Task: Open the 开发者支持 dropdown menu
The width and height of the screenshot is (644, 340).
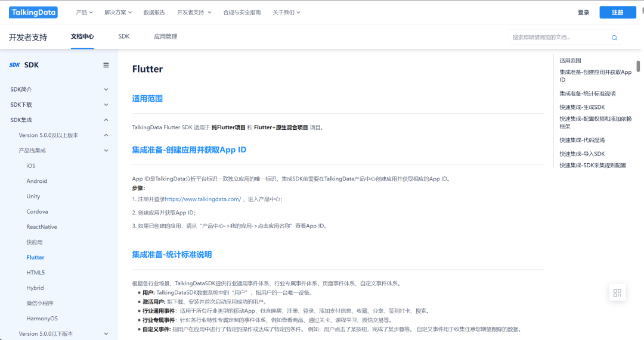Action: (x=194, y=13)
